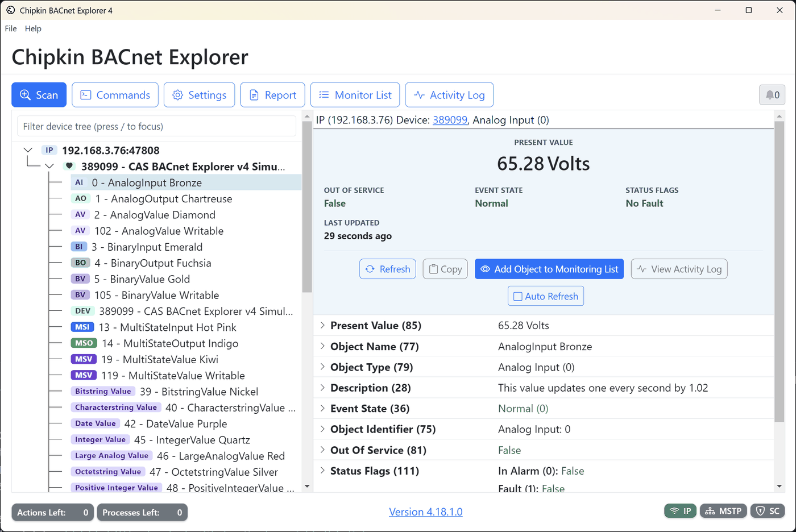Click the SC shield indicator in footer
796x532 pixels.
tap(768, 511)
